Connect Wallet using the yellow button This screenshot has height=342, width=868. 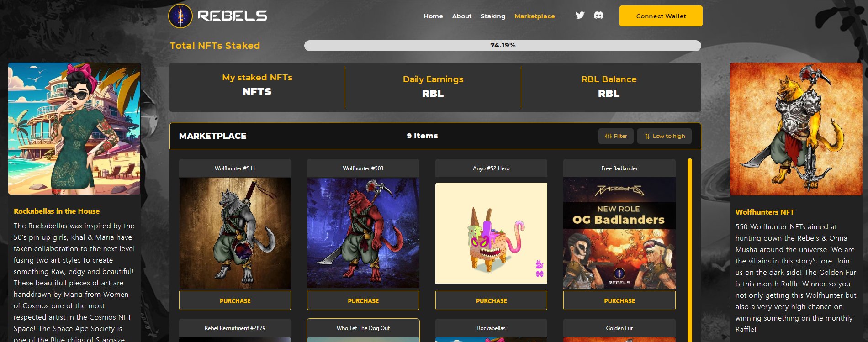[x=661, y=16]
